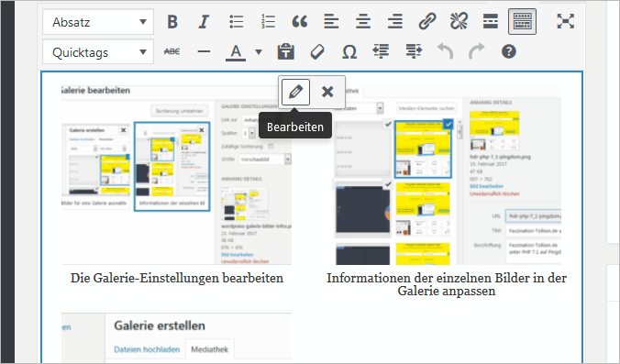
Task: Toggle the second toolbar row
Action: click(x=523, y=22)
